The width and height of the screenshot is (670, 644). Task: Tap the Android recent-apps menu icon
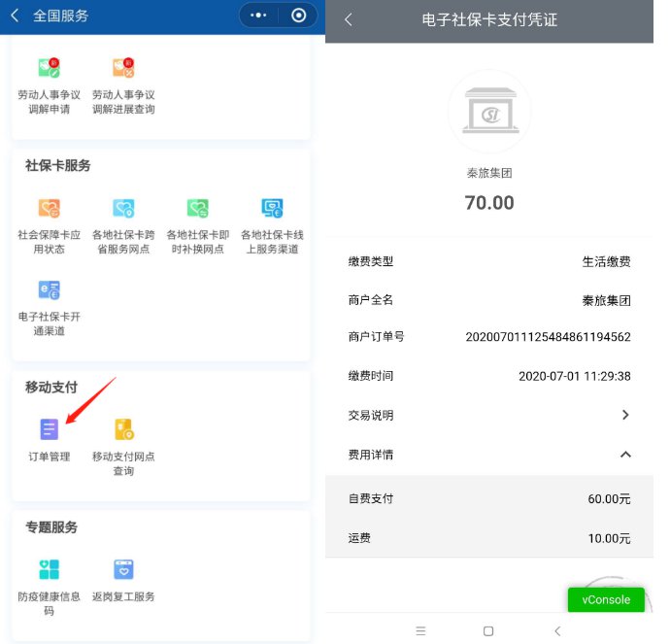point(420,631)
